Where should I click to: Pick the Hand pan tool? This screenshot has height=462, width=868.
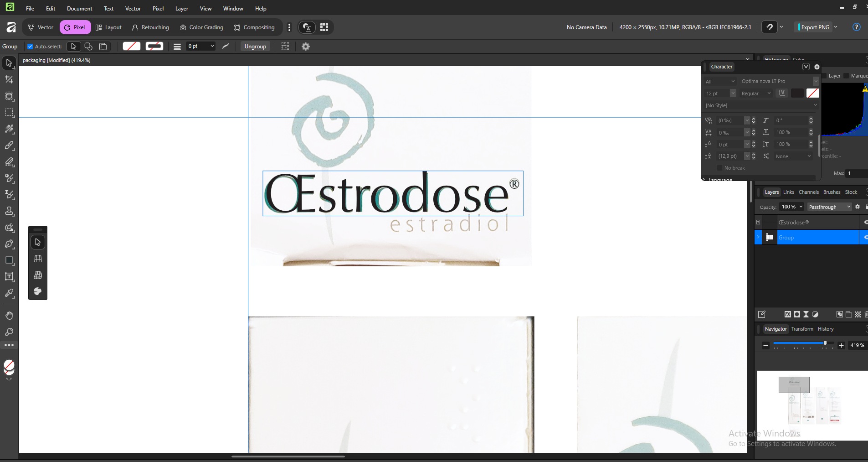(x=9, y=316)
